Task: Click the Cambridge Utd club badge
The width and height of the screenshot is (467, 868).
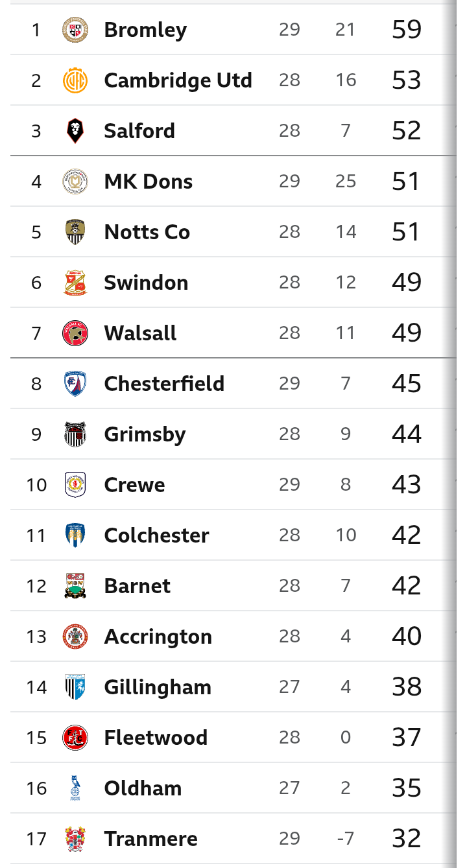Action: (x=75, y=80)
